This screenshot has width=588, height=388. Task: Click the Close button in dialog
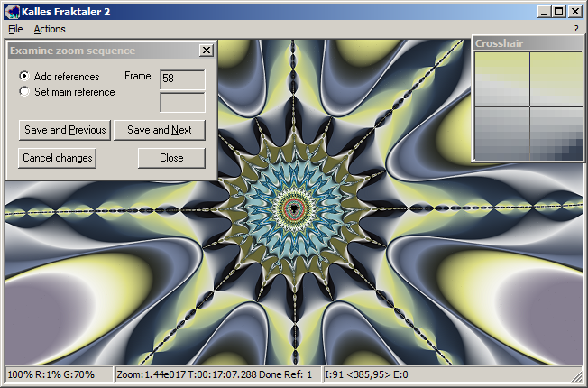[x=171, y=158]
